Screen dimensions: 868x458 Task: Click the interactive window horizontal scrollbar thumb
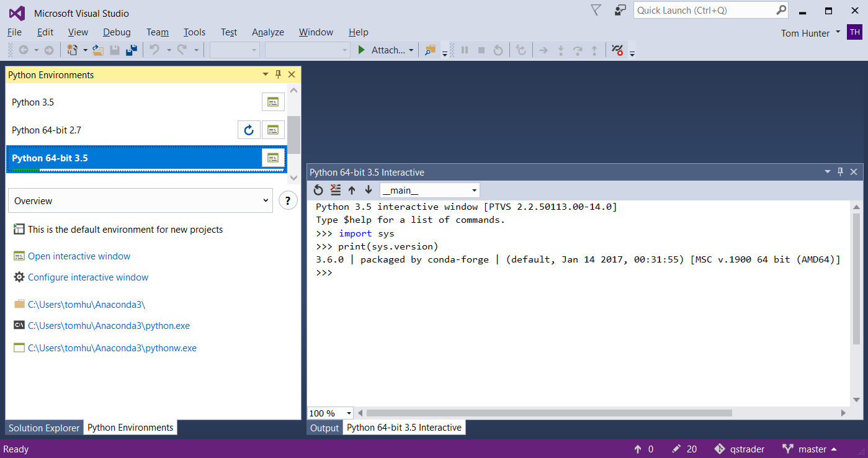[549, 413]
